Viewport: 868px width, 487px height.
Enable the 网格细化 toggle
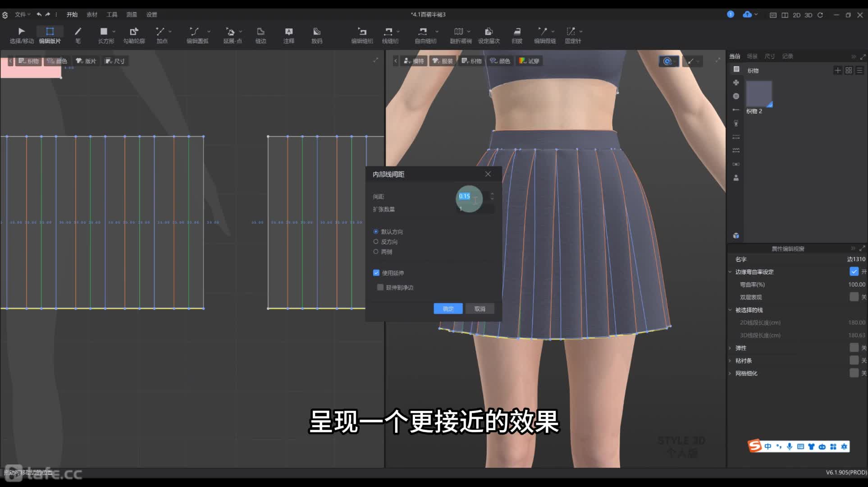(x=854, y=372)
